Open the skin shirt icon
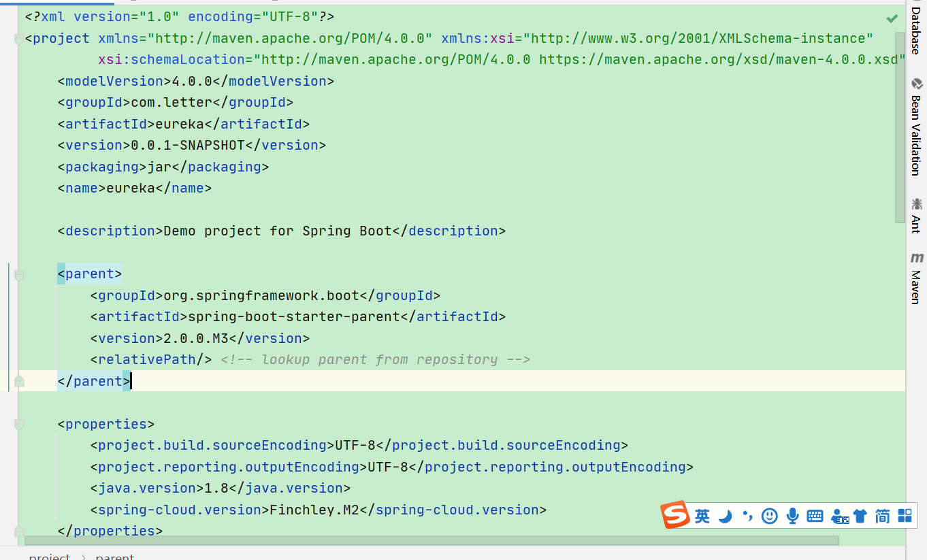927x560 pixels. pyautogui.click(x=860, y=516)
